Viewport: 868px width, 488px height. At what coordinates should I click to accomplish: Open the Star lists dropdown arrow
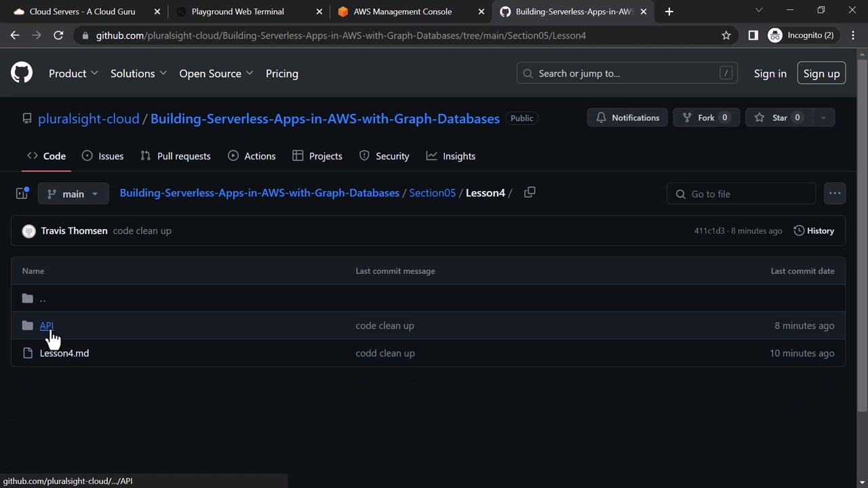pyautogui.click(x=823, y=118)
